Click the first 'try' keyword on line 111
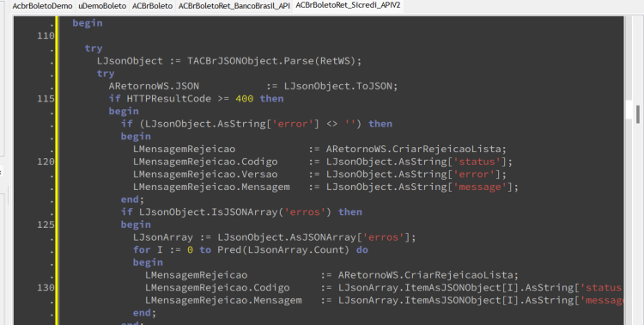Screen dimensions: 644x325 click(x=94, y=48)
